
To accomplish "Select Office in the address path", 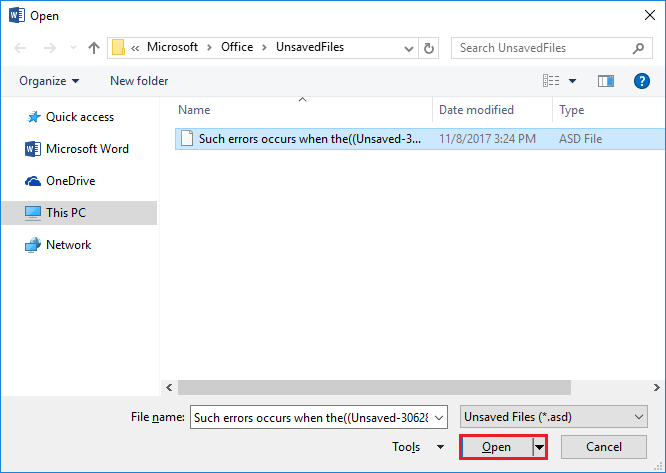I will pos(237,47).
